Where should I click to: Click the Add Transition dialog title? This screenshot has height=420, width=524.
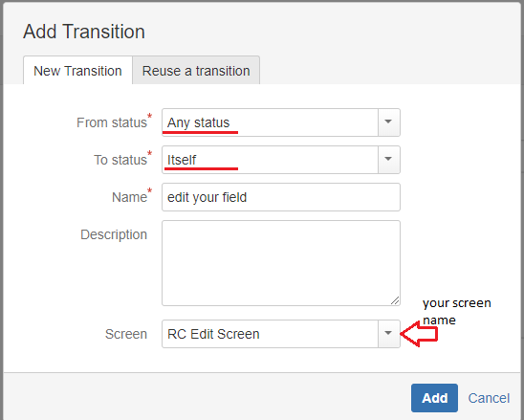[x=84, y=32]
